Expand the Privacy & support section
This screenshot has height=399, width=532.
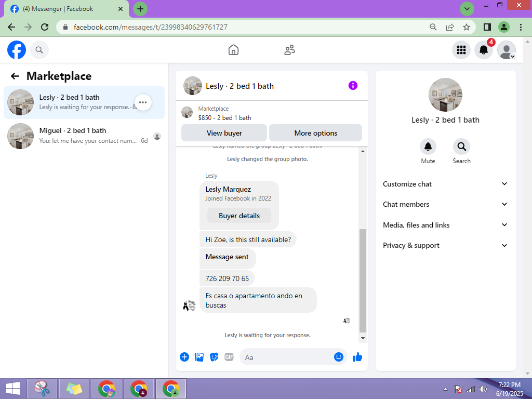click(445, 245)
